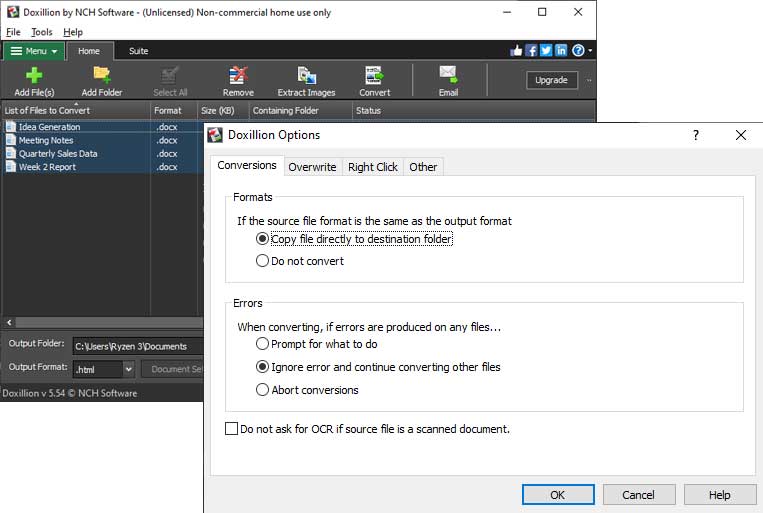Switch to the Overwrite tab
Viewport: 763px width, 513px height.
[312, 167]
